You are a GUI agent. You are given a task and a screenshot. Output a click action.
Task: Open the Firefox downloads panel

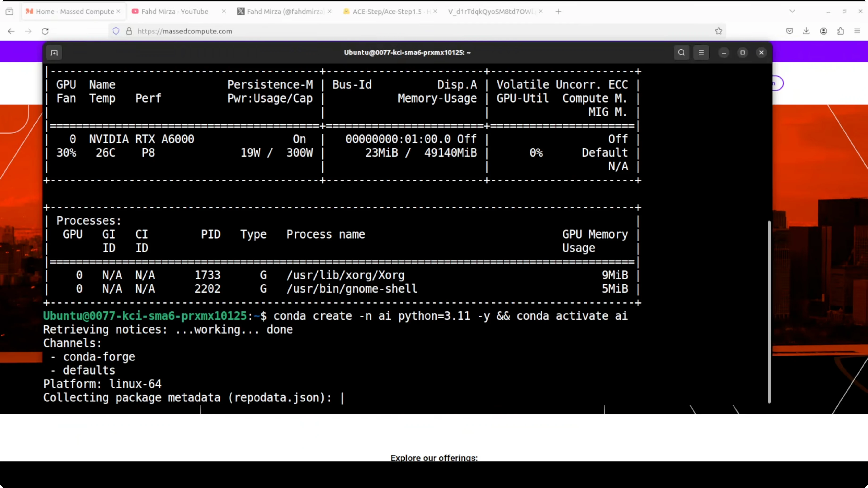click(806, 31)
